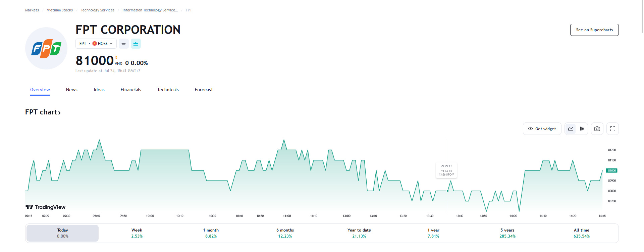644x252 pixels.
Task: Expand the FPT chart heading arrow
Action: click(59, 113)
